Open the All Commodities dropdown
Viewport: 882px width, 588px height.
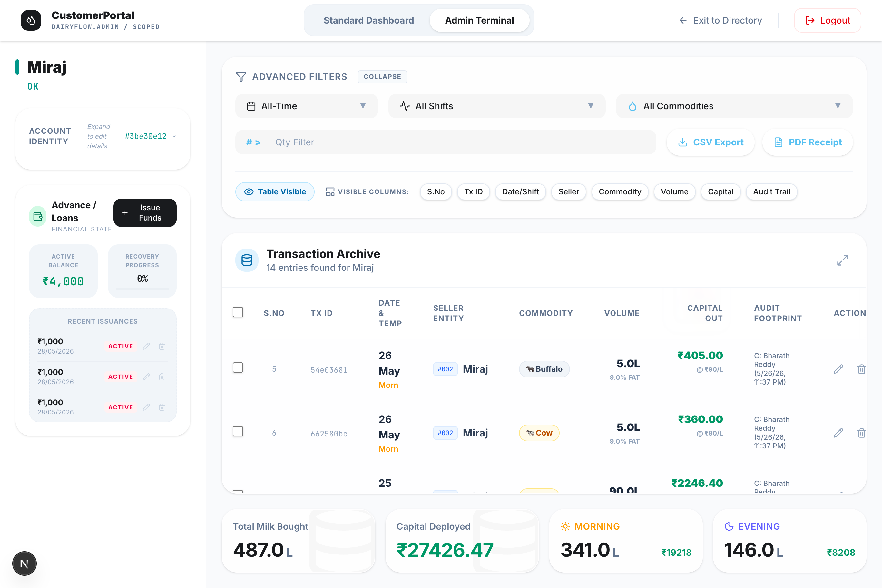(x=734, y=106)
